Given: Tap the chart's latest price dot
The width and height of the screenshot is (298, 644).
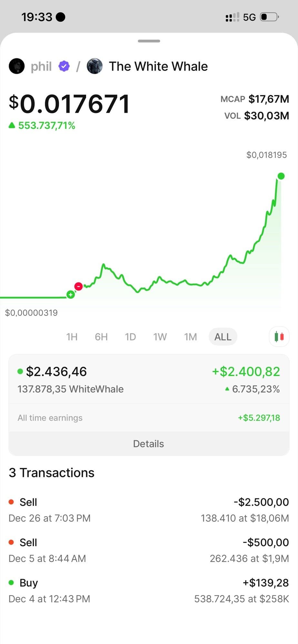Looking at the screenshot, I should [x=281, y=176].
